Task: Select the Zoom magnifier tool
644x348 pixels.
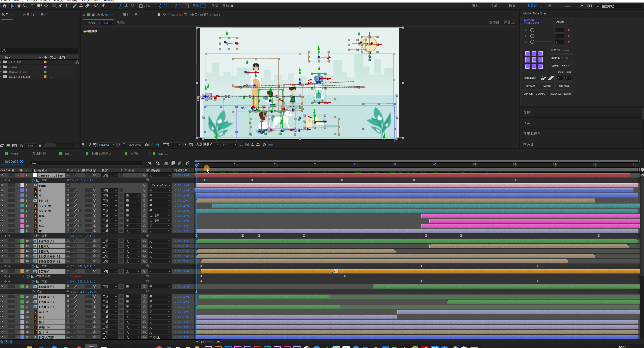Action: click(25, 6)
